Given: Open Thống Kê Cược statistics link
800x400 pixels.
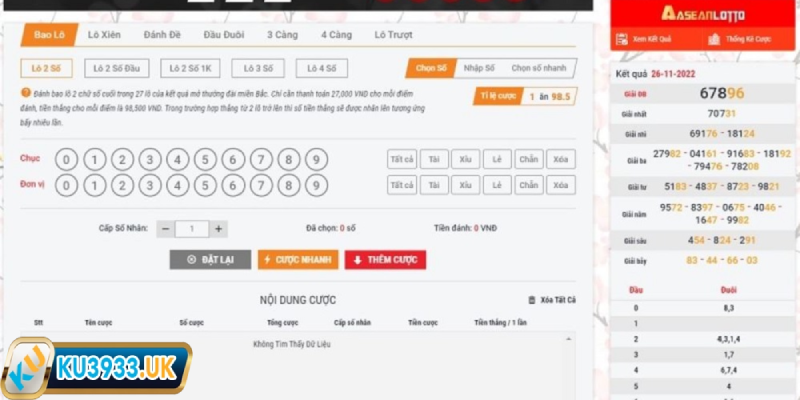Looking at the screenshot, I should point(739,39).
